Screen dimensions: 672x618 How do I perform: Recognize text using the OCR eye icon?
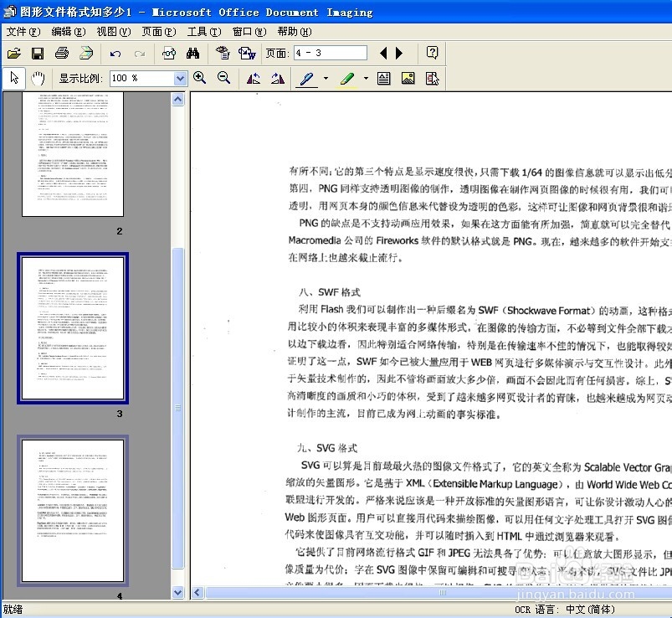pyautogui.click(x=223, y=54)
